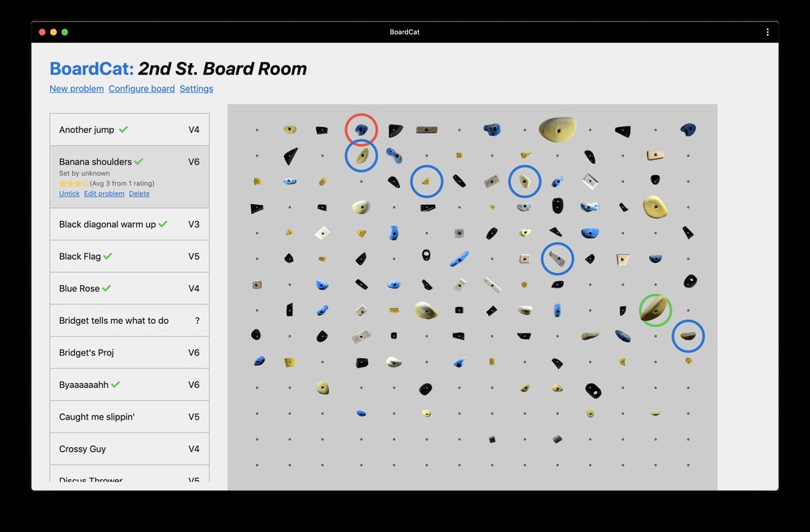Viewport: 810px width, 532px height.
Task: Click the blue-circled grey rectangular hold
Action: pyautogui.click(x=557, y=259)
